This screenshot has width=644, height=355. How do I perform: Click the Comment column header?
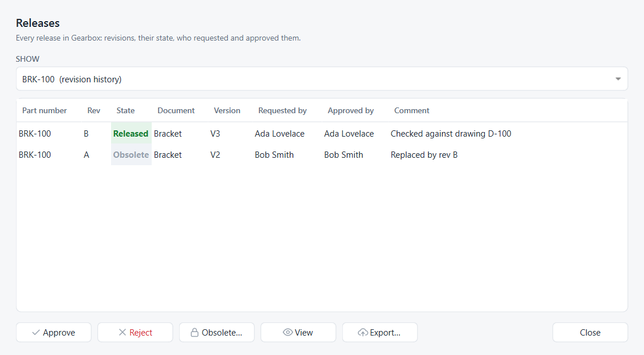[x=412, y=111]
